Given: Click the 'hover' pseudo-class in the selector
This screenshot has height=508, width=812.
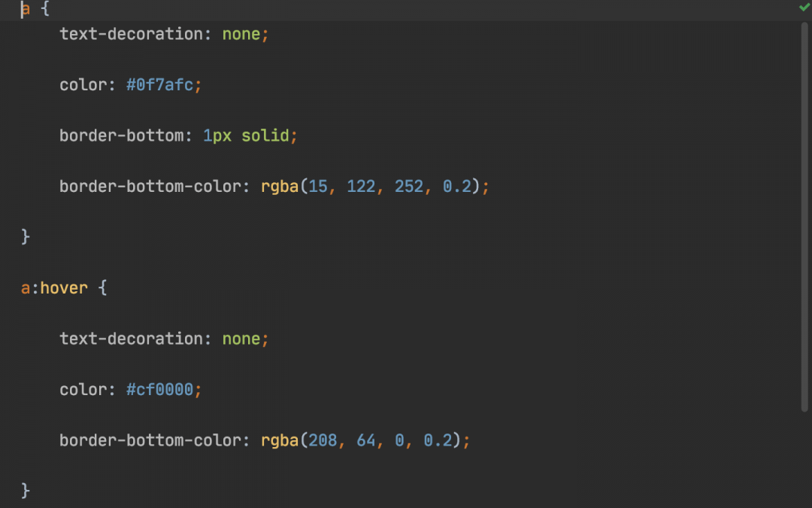Looking at the screenshot, I should [64, 288].
